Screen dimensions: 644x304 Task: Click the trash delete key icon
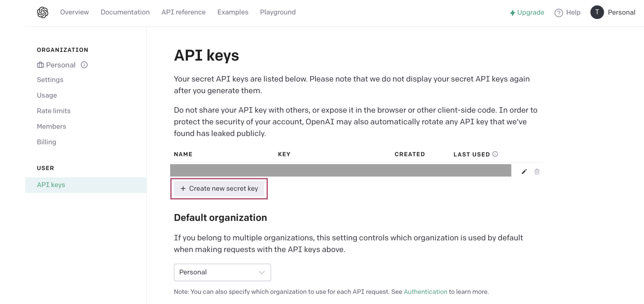tap(537, 171)
